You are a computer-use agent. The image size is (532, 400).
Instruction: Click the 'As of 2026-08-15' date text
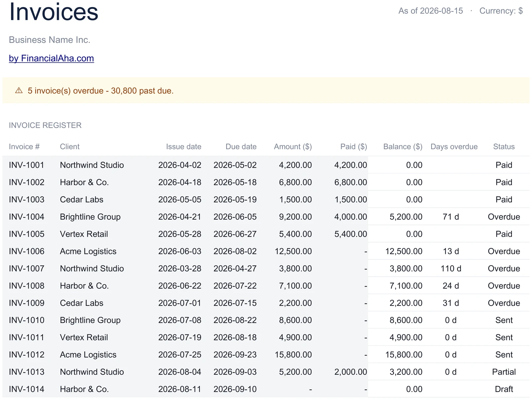[x=431, y=11]
